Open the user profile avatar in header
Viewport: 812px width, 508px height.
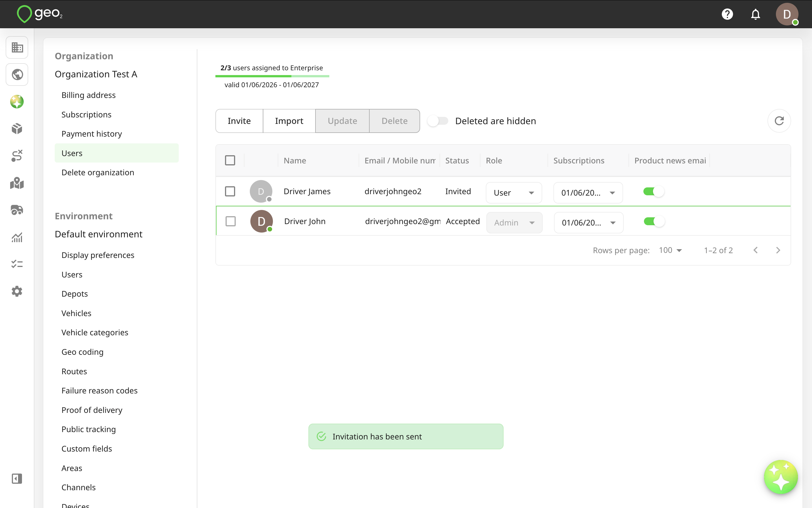tap(787, 14)
